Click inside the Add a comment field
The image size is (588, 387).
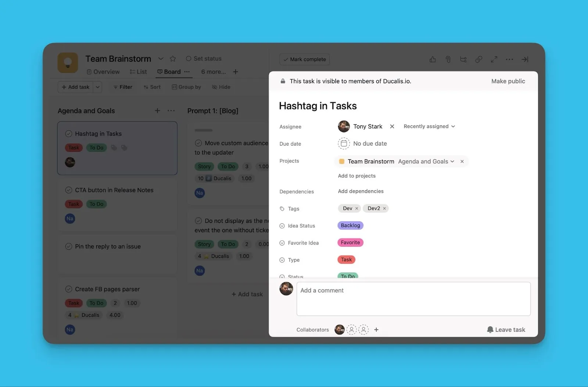413,299
